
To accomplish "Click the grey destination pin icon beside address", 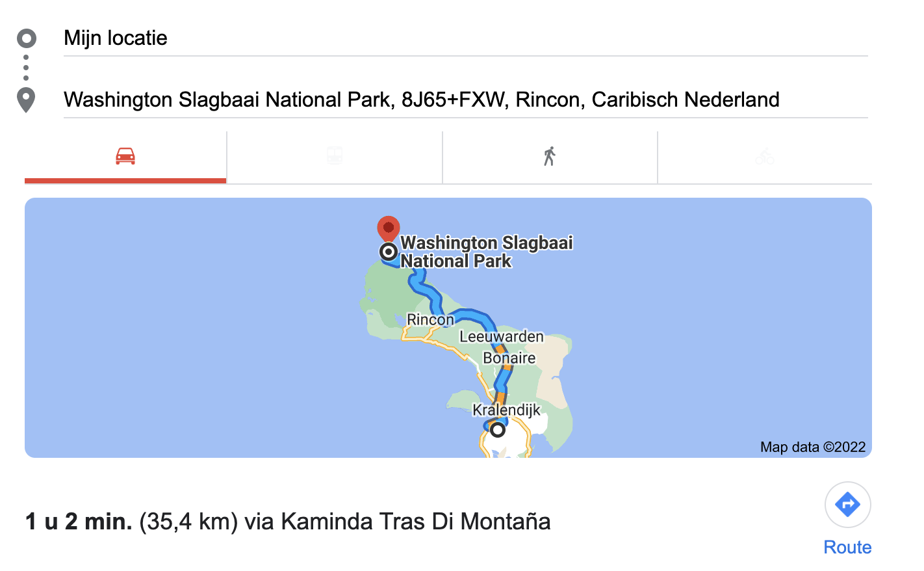I will click(26, 100).
